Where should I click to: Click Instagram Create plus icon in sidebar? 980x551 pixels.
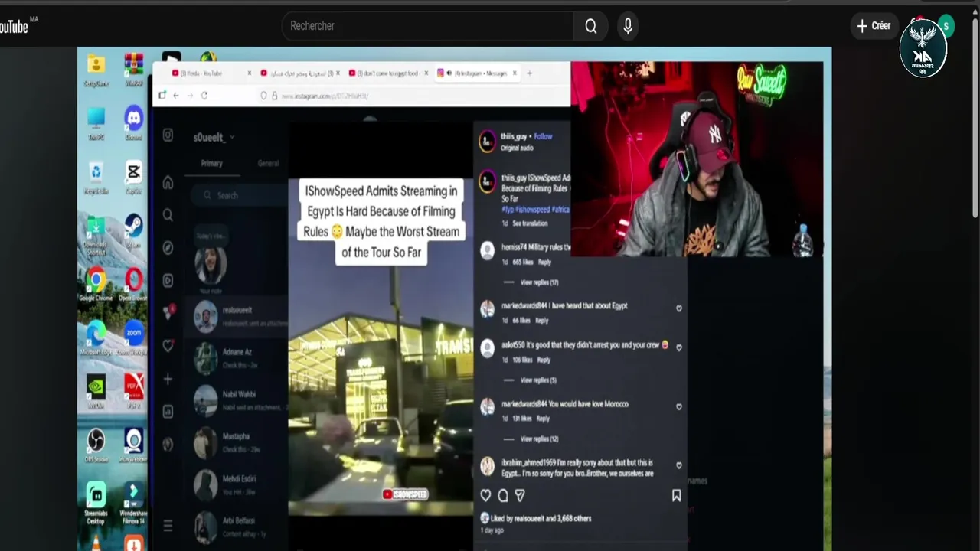coord(168,379)
